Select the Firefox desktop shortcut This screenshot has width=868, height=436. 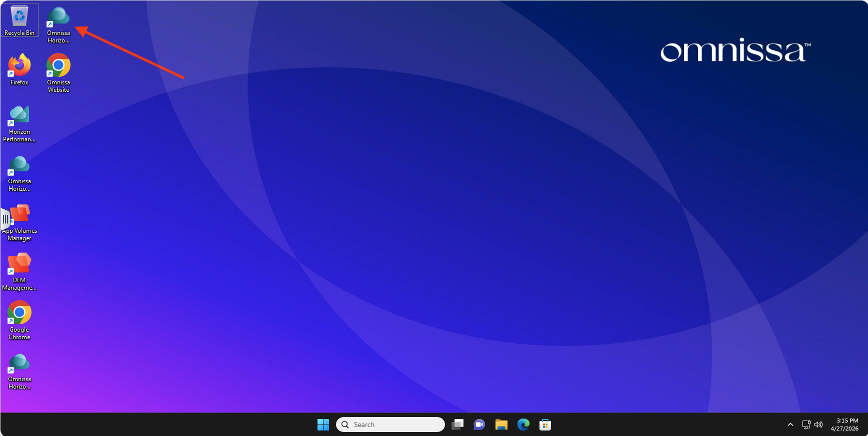click(x=19, y=70)
